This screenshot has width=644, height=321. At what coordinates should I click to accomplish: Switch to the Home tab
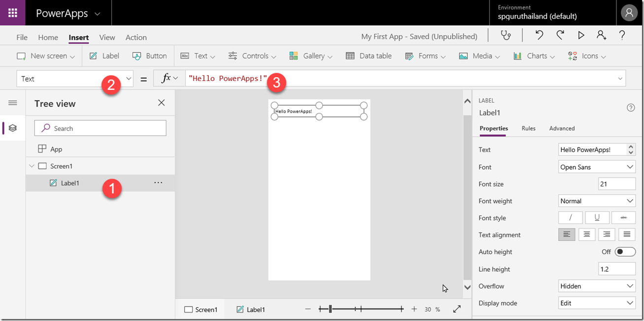click(48, 37)
